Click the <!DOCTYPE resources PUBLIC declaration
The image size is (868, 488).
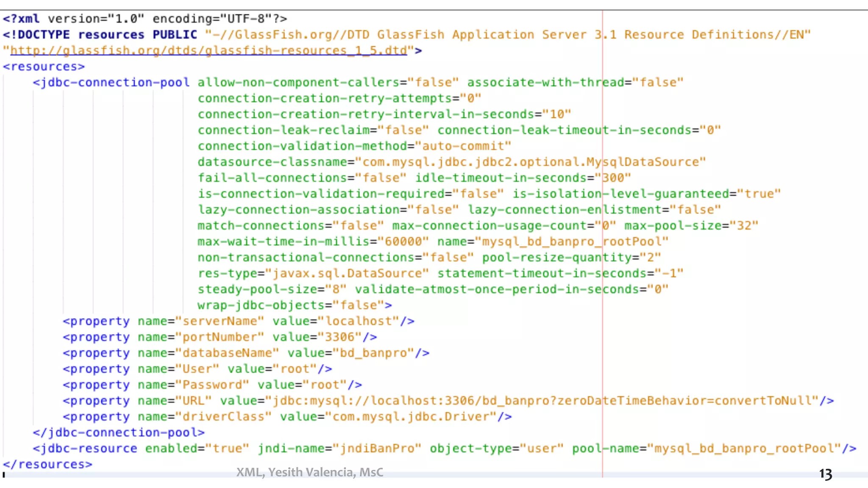(100, 35)
